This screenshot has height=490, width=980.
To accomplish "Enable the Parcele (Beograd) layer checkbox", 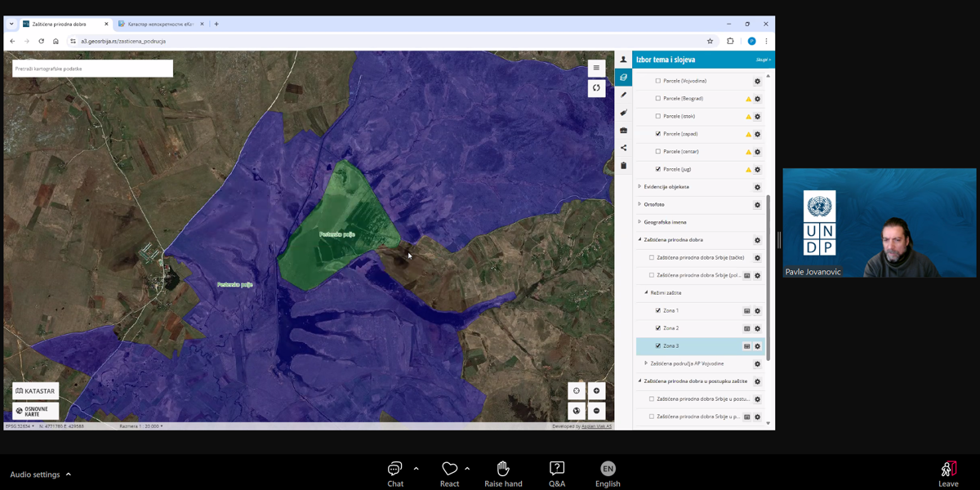I will [658, 99].
